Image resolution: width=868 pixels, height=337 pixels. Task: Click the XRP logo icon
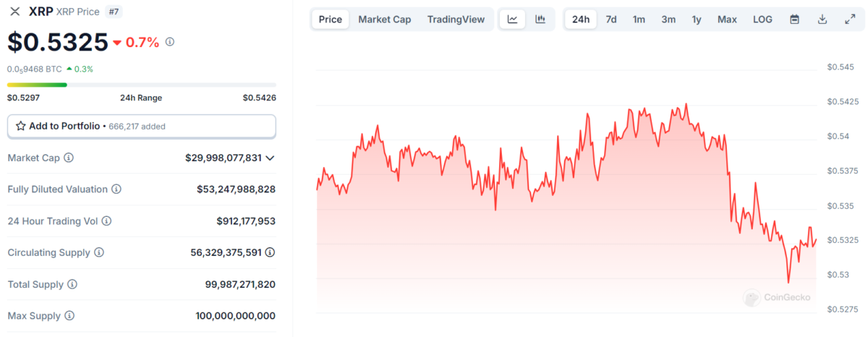[14, 12]
